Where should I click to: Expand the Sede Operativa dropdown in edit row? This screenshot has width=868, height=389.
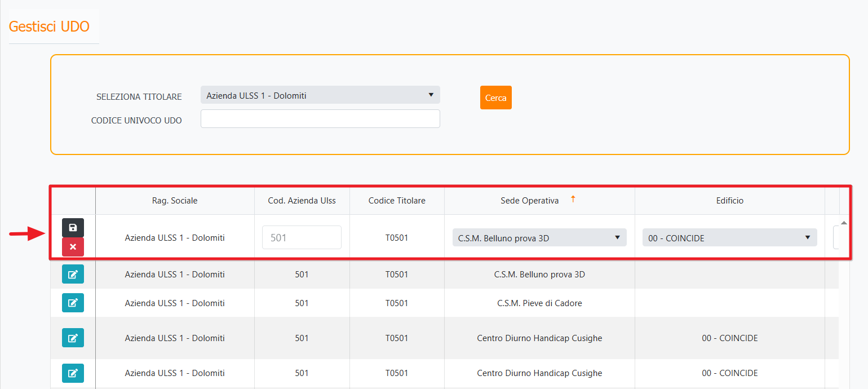pos(539,238)
